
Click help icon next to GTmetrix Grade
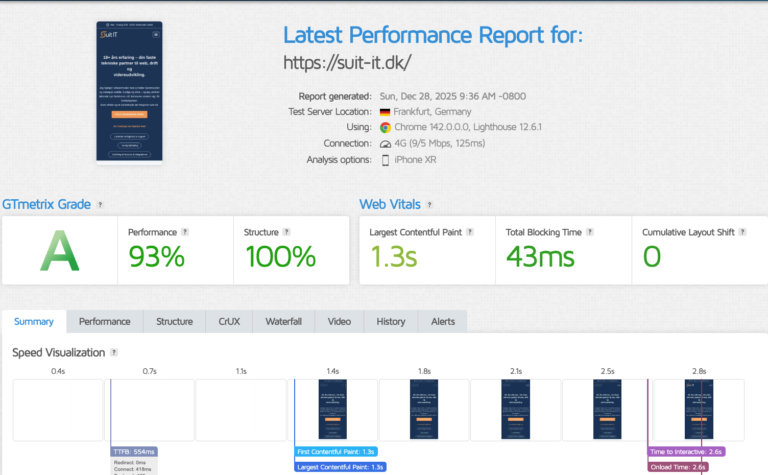99,205
